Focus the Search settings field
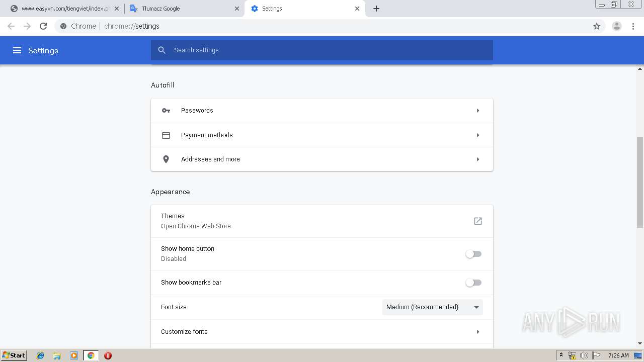 point(322,50)
